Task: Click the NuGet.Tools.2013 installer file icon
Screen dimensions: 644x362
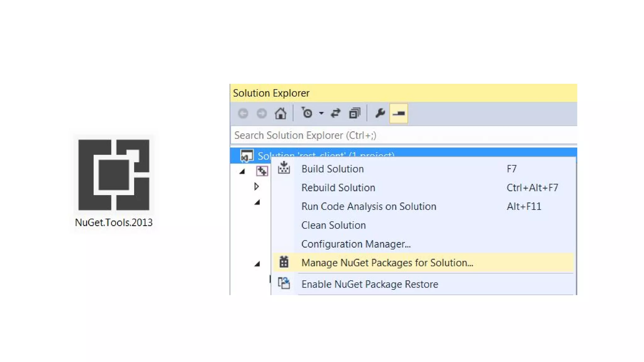Action: [x=114, y=175]
